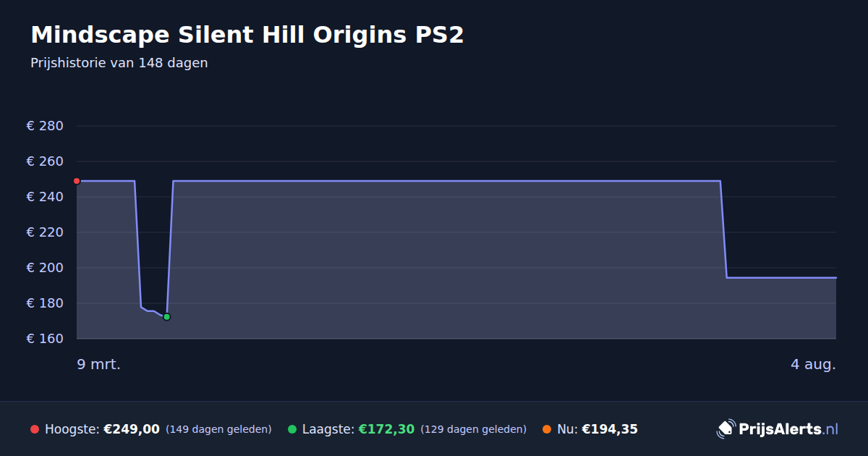Click the €194,35 current price value
Viewport: 868px width, 456px height.
[610, 429]
